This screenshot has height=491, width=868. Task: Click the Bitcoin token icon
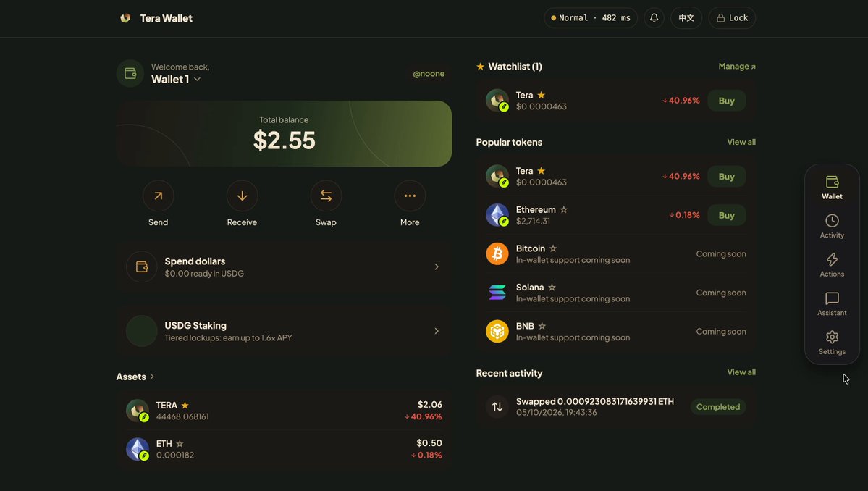[497, 254]
